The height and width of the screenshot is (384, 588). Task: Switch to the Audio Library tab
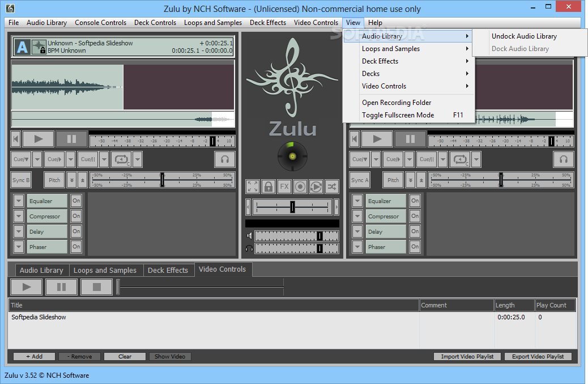(41, 270)
